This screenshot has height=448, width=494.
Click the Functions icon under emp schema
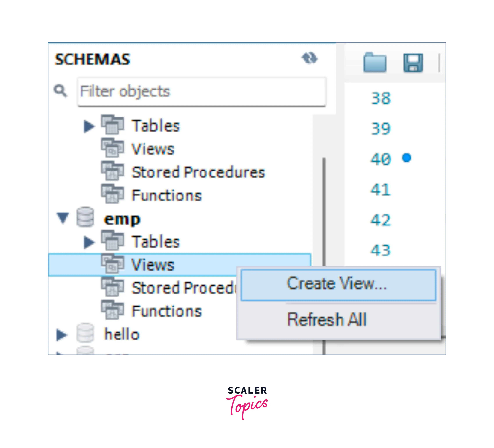click(x=113, y=310)
